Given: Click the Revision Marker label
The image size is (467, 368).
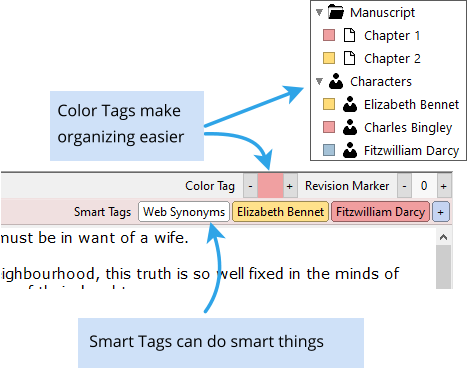Looking at the screenshot, I should pyautogui.click(x=347, y=186).
